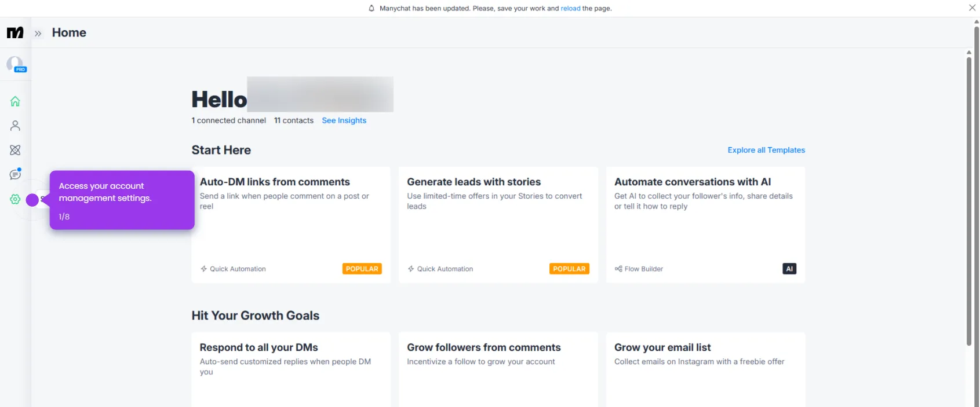Screen dimensions: 980x407
Task: Open Live Chat bubble icon
Action: coord(15,174)
